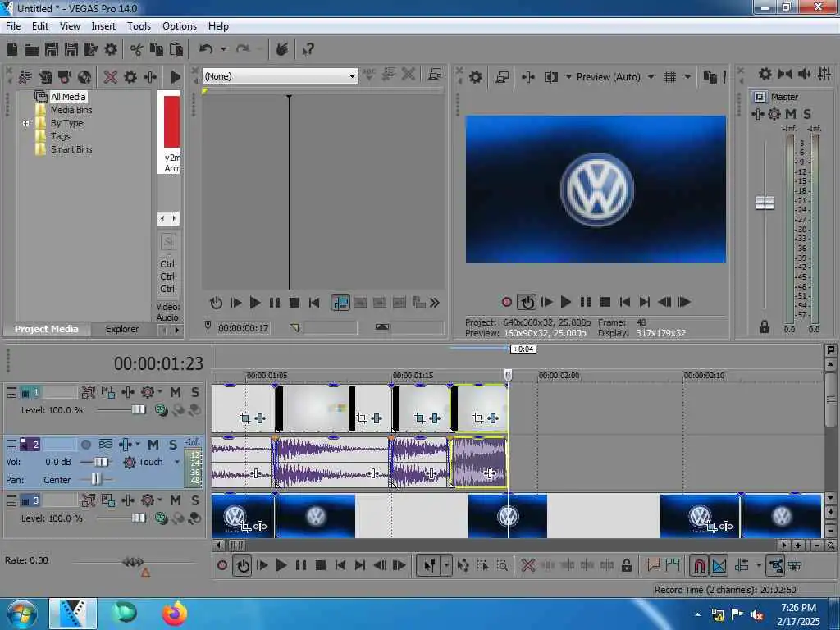The width and height of the screenshot is (840, 630).
Task: Select the All Media bin
Action: pyautogui.click(x=68, y=97)
